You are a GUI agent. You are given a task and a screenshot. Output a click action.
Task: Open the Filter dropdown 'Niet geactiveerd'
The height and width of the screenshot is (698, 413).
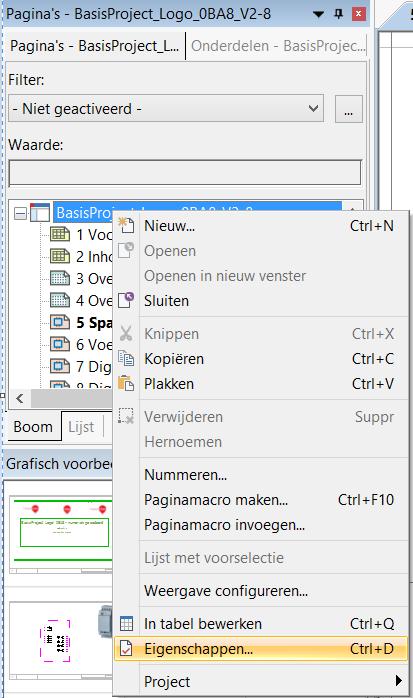point(166,109)
